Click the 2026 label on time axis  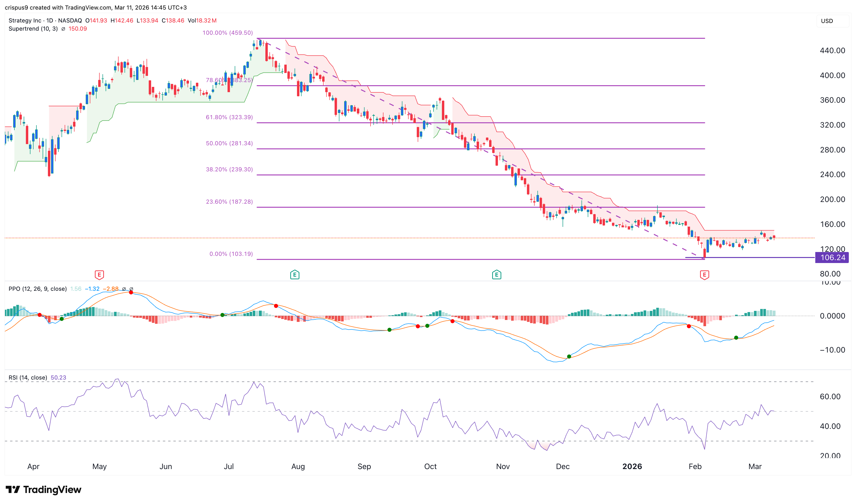click(632, 466)
